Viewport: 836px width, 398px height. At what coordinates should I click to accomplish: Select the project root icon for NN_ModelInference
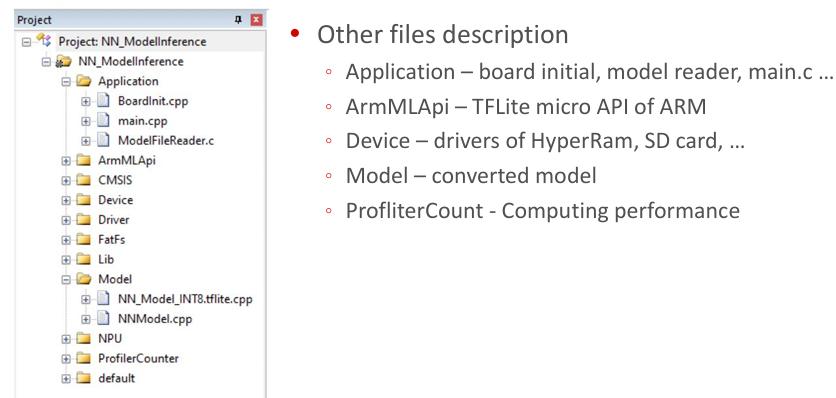pos(44,41)
